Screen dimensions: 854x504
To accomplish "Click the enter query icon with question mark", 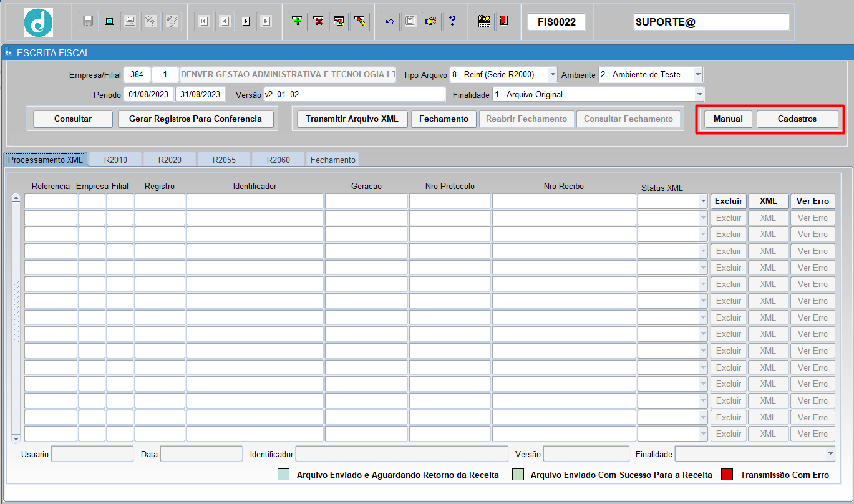I will (150, 21).
